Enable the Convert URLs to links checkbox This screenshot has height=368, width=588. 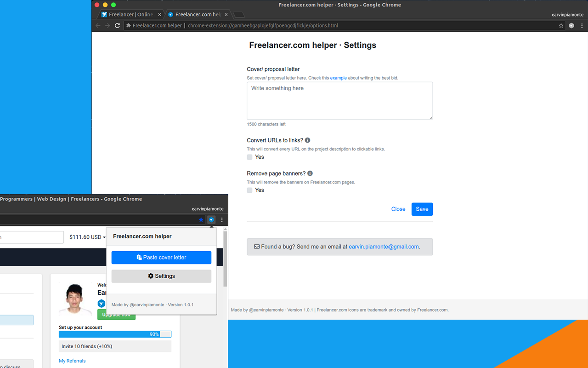pos(250,157)
